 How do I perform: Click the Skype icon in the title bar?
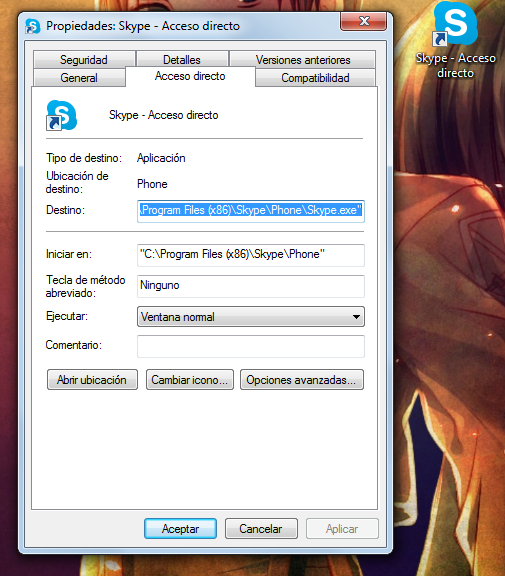click(x=32, y=26)
